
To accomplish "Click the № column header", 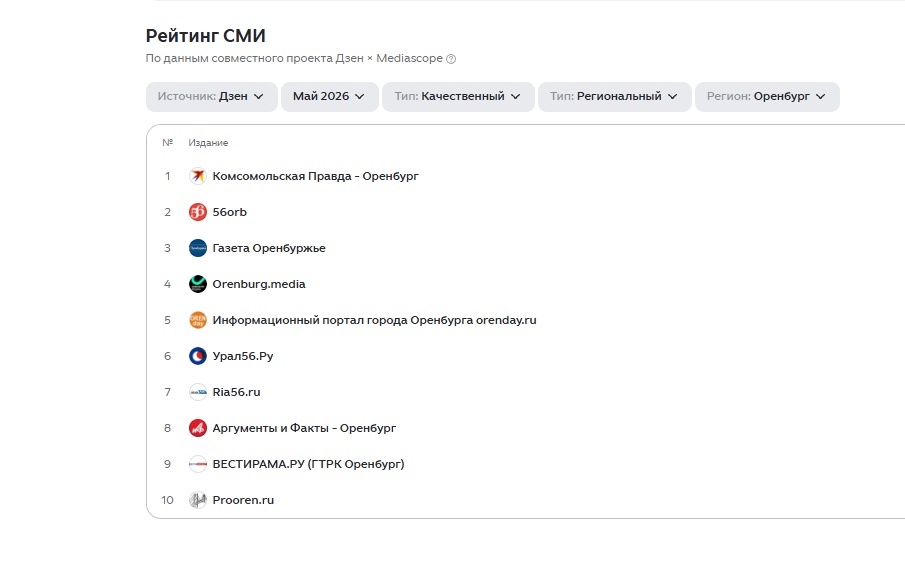I will tap(167, 143).
